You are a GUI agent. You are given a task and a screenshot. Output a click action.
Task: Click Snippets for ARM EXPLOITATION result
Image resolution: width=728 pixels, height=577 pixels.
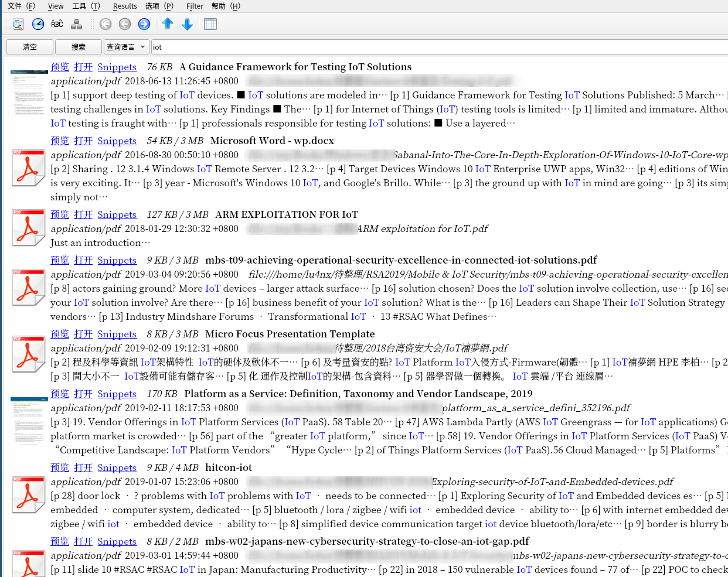(x=117, y=214)
